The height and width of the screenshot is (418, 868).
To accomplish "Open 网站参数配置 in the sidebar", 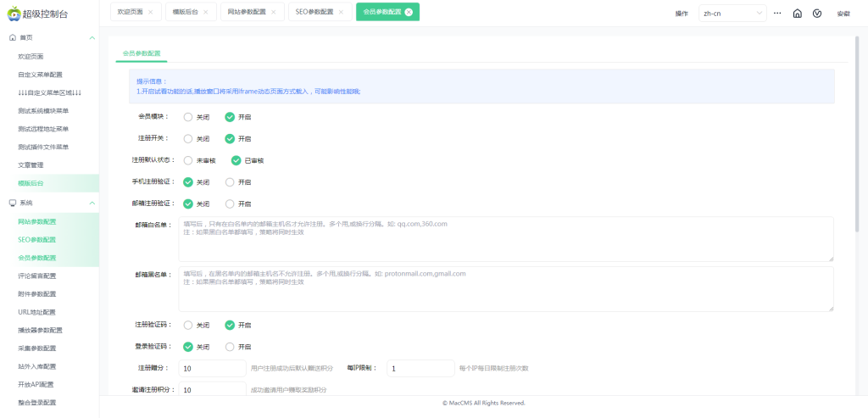I will 50,221.
